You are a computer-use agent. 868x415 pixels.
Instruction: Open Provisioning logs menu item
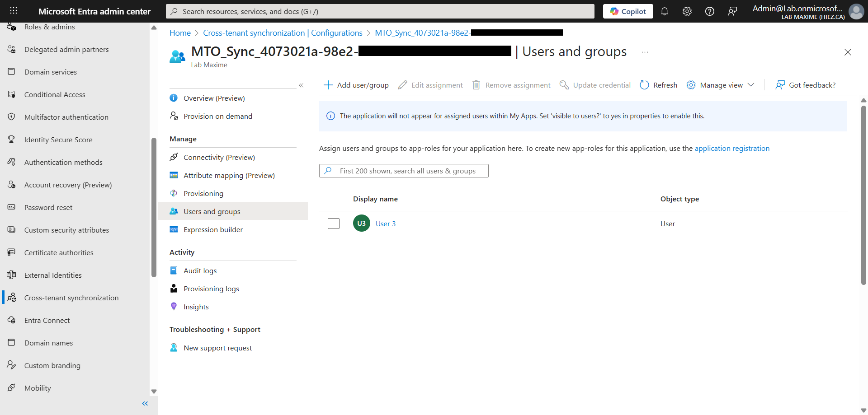tap(211, 289)
